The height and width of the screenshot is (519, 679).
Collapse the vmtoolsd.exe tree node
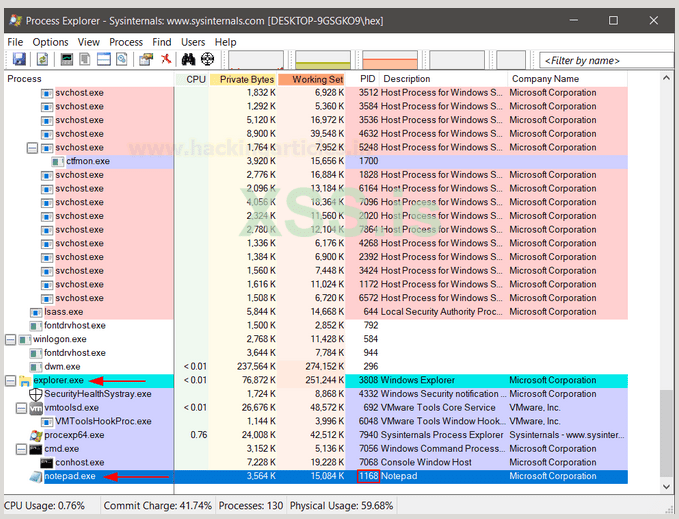(21, 408)
